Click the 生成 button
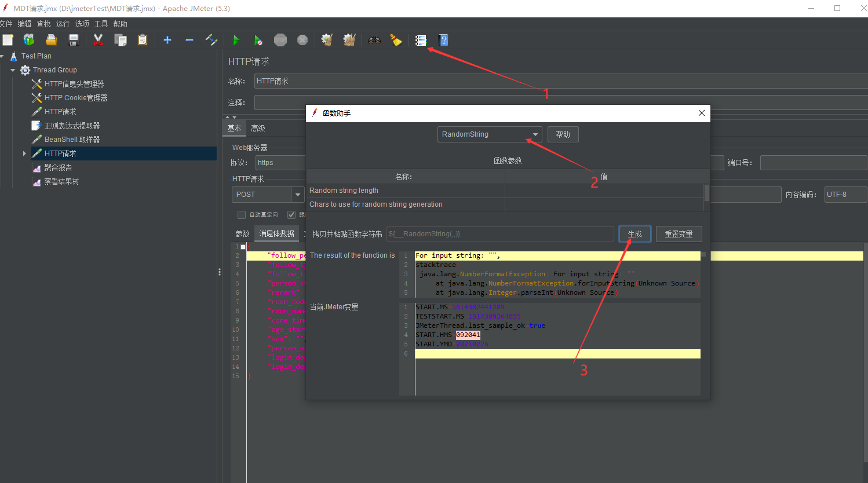 [x=634, y=234]
